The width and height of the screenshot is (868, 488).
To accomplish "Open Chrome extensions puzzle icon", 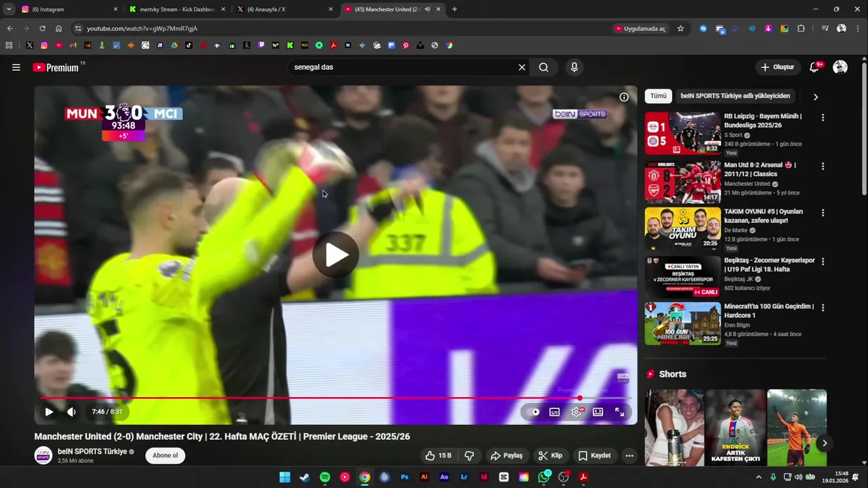I will (801, 28).
